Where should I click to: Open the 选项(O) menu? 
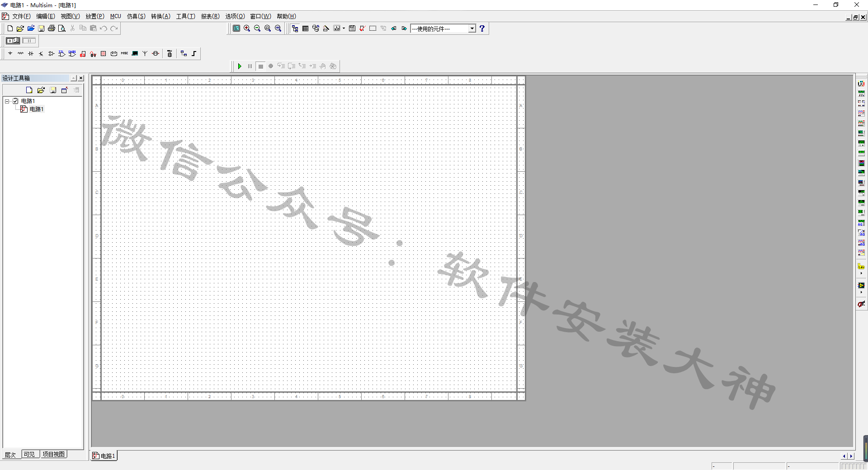(x=235, y=16)
